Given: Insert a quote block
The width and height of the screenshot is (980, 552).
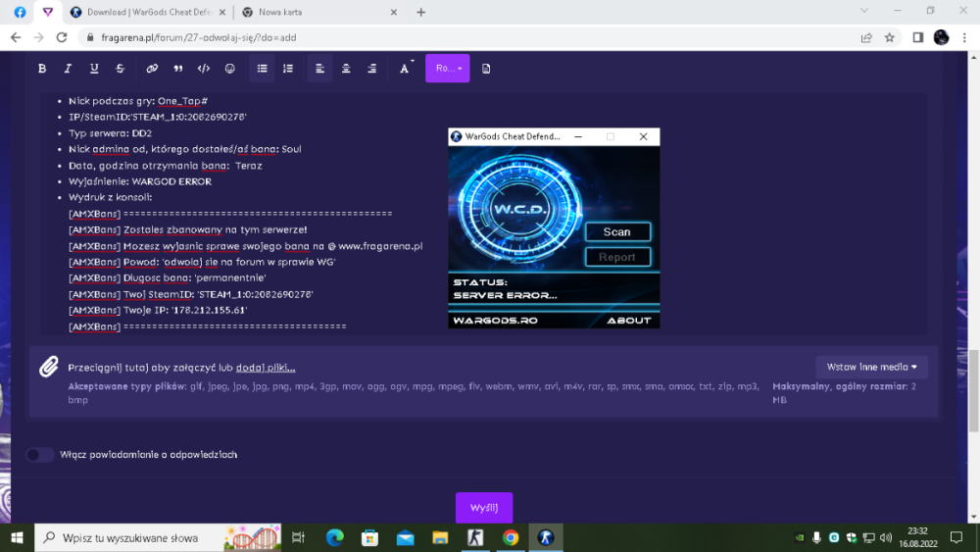Looking at the screenshot, I should tap(177, 69).
